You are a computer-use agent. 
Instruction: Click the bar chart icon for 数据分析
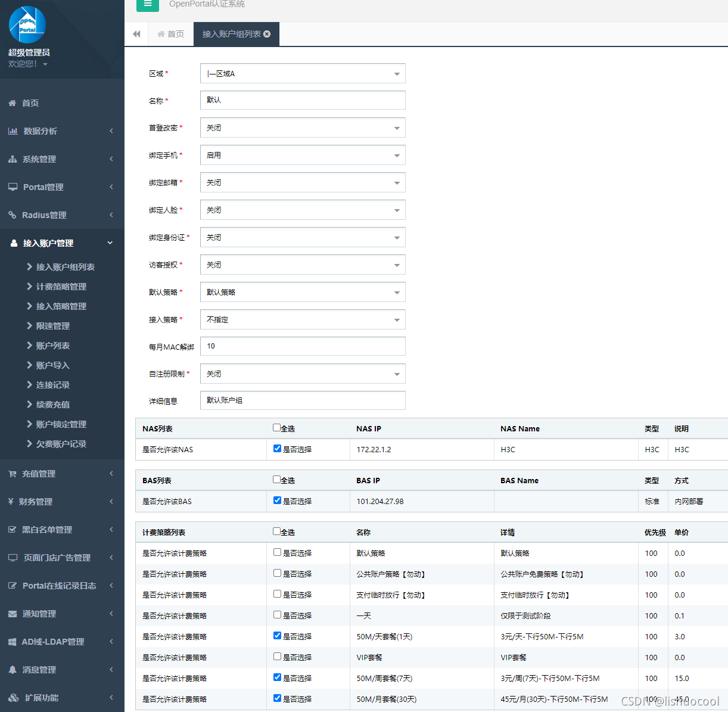[x=13, y=131]
